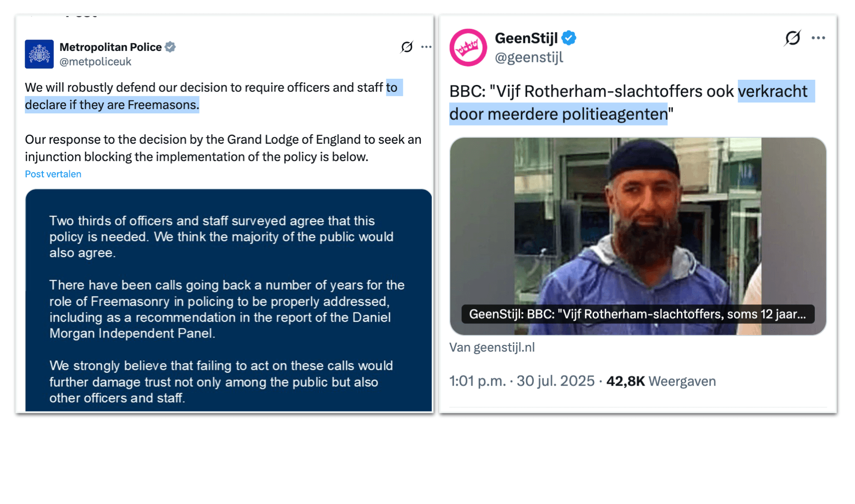Click the '1:01 p.m. · 30 jul. 2025' timestamp
This screenshot has width=855, height=504.
click(521, 381)
